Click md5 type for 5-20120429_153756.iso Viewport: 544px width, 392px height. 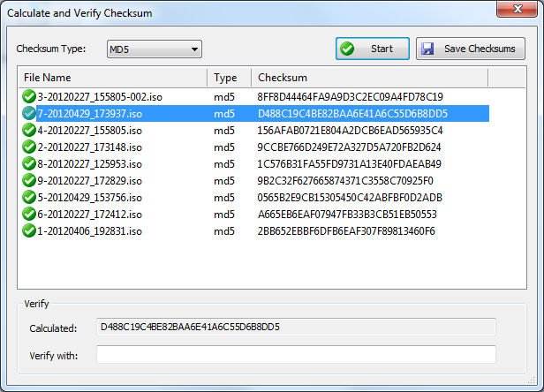pyautogui.click(x=224, y=198)
